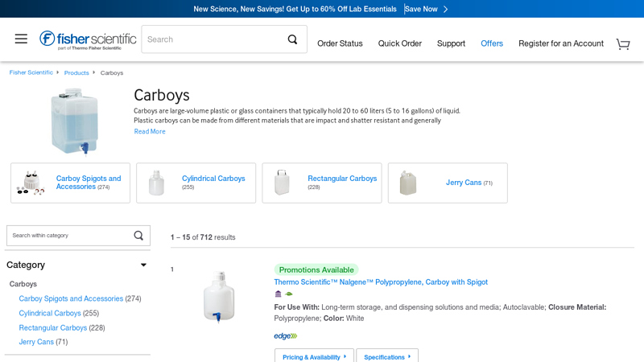Screen dimensions: 644x362
Task: Go to Fisher Scientific breadcrumb link
Action: [31, 72]
